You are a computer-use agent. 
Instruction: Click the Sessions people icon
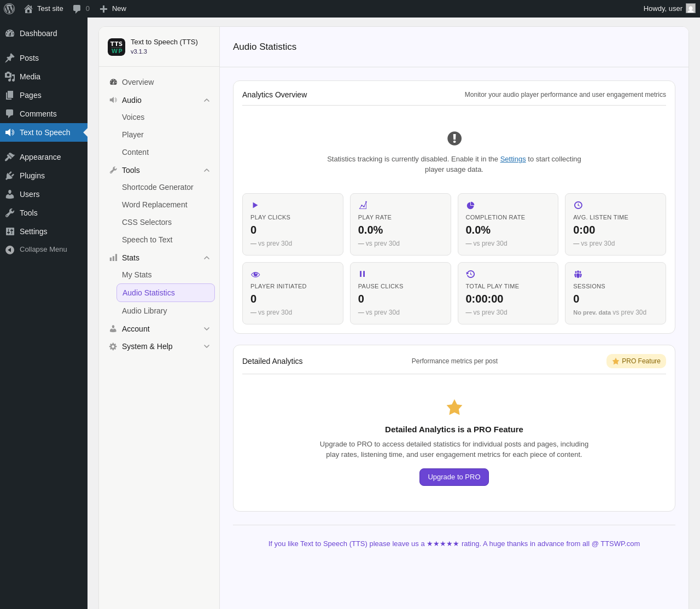click(x=578, y=274)
